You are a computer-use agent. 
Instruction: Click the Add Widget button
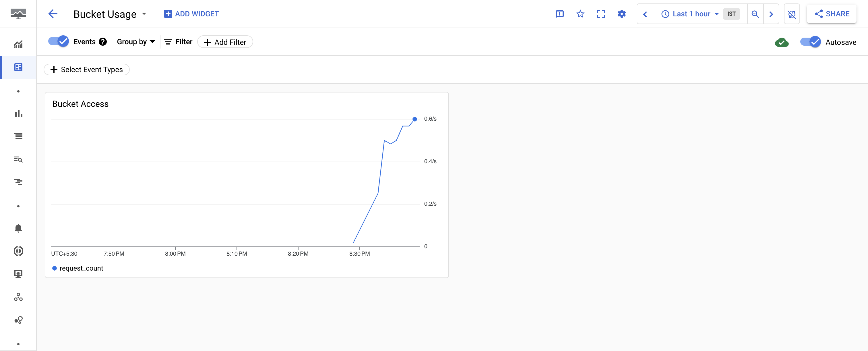pos(191,13)
